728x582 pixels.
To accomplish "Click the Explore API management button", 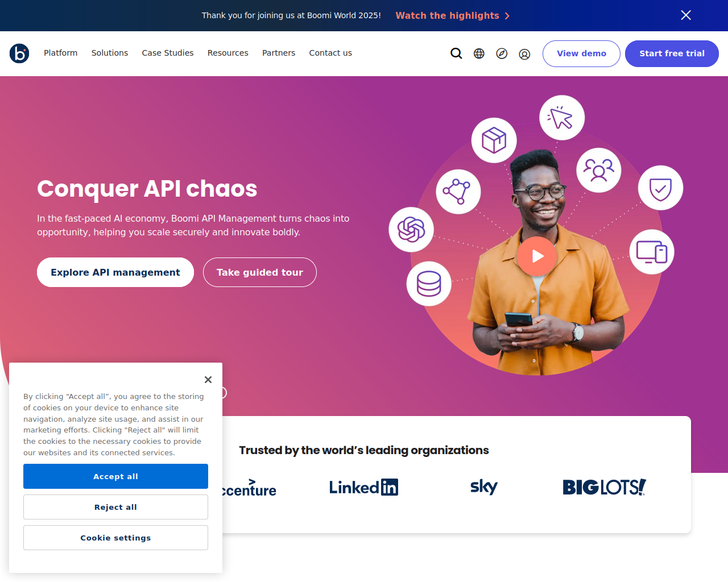I will tap(115, 272).
